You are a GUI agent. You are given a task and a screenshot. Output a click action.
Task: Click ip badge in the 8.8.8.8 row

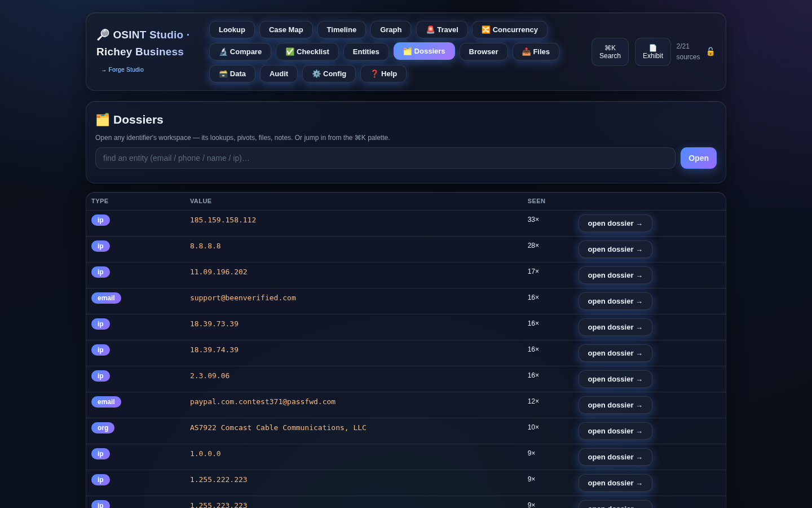click(x=100, y=246)
